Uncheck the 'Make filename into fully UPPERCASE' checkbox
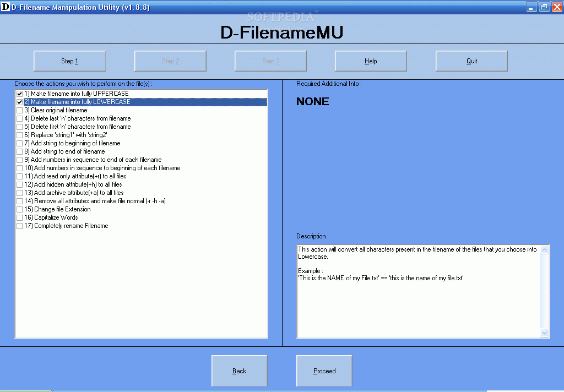This screenshot has width=564, height=392. tap(19, 94)
